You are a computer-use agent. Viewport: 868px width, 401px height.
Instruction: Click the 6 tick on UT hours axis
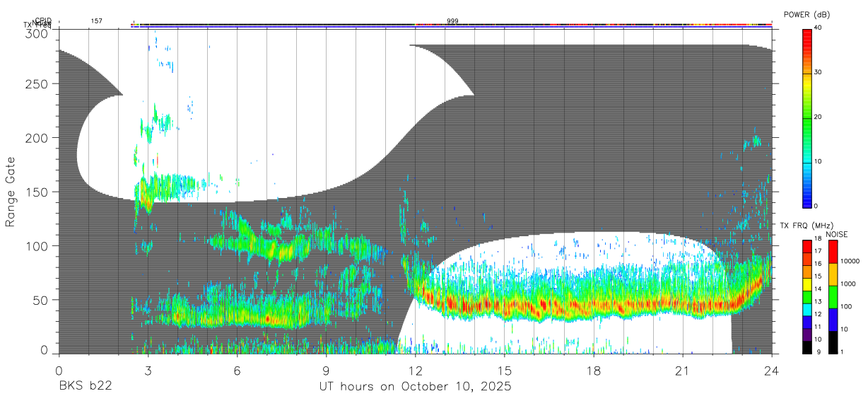[x=237, y=371]
